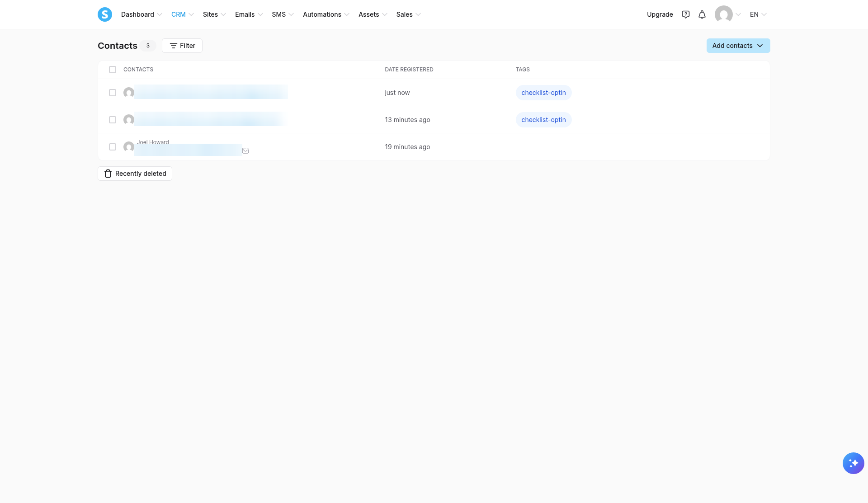
Task: Expand the CRM menu
Action: coord(183,14)
